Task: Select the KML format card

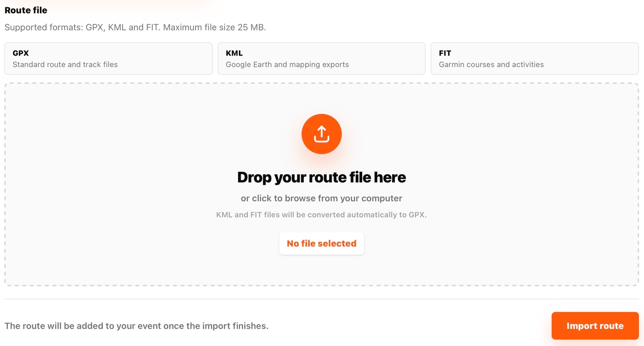Action: (322, 58)
